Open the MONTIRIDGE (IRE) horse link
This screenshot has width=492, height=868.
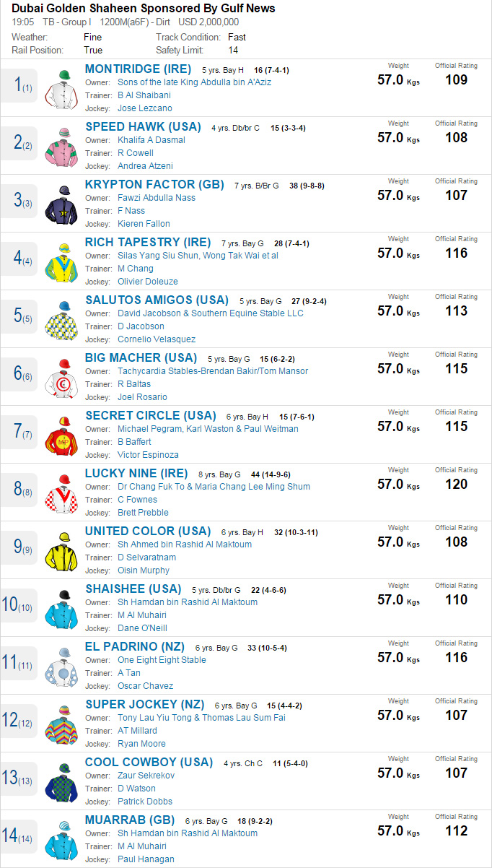pos(138,69)
